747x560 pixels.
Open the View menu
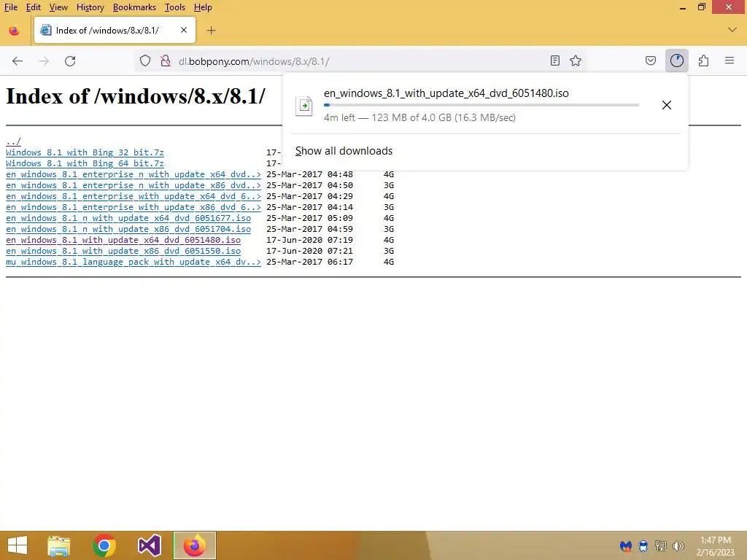[x=58, y=7]
